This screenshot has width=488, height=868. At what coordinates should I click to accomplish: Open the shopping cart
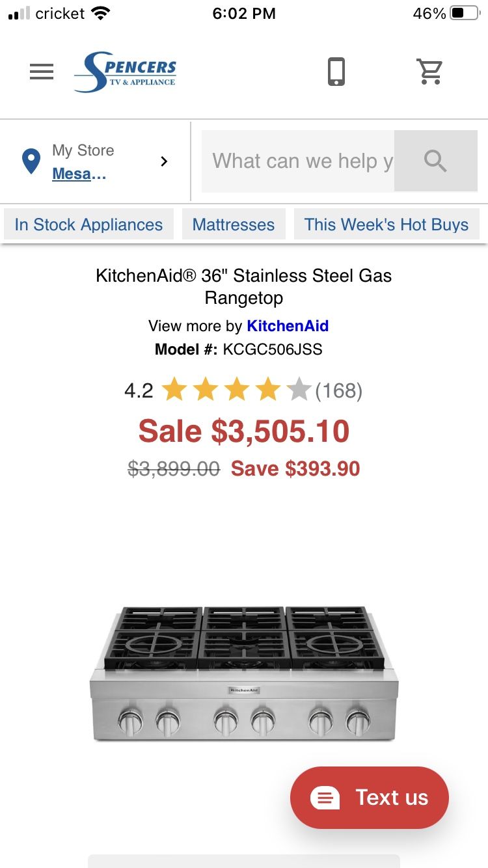(x=429, y=72)
